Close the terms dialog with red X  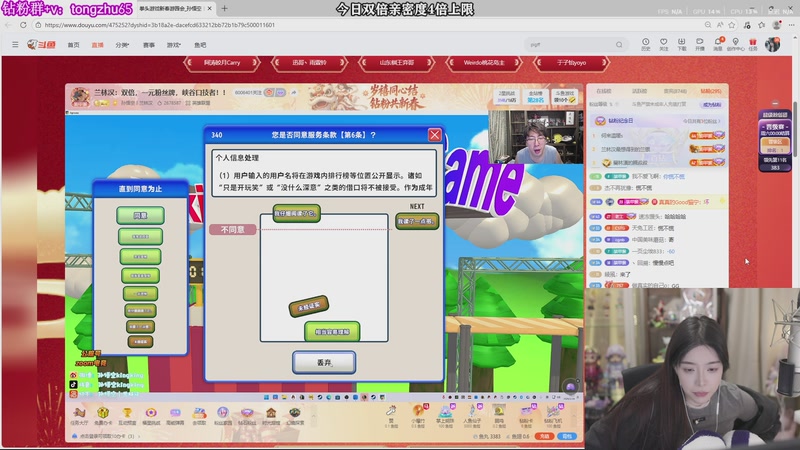[434, 135]
